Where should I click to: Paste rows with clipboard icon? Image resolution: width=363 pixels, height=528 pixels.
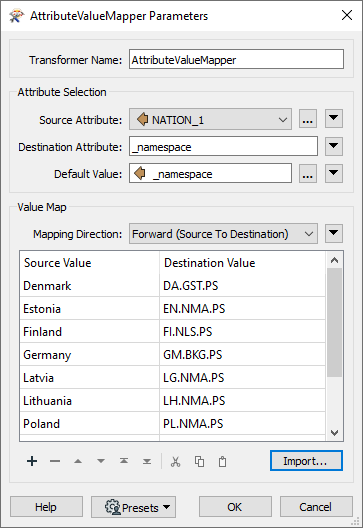pyautogui.click(x=222, y=461)
